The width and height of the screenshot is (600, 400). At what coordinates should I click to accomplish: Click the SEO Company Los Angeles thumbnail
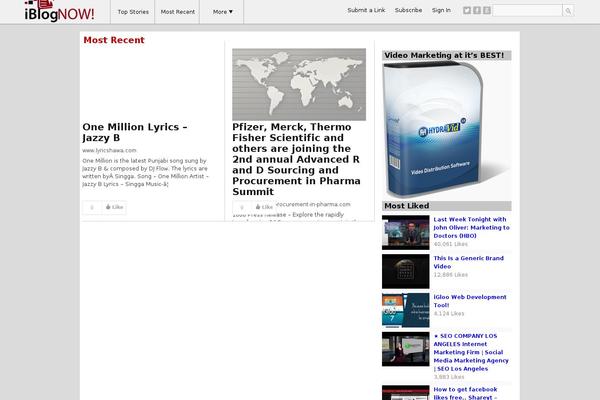(406, 349)
